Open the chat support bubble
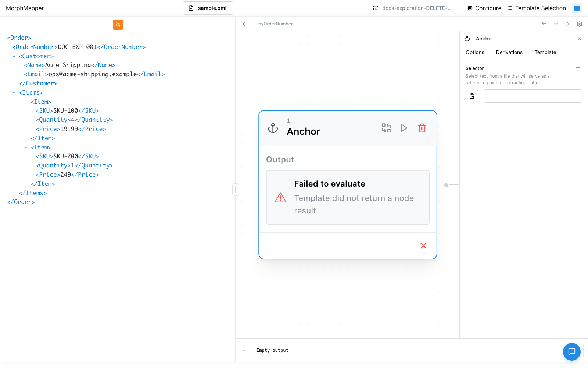588x368 pixels. tap(572, 352)
